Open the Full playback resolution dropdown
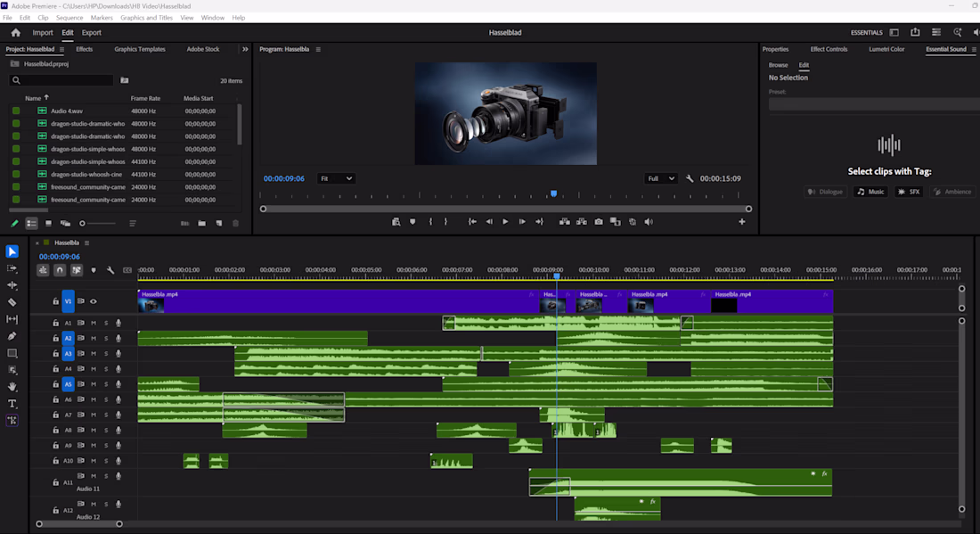The width and height of the screenshot is (980, 534). click(661, 179)
